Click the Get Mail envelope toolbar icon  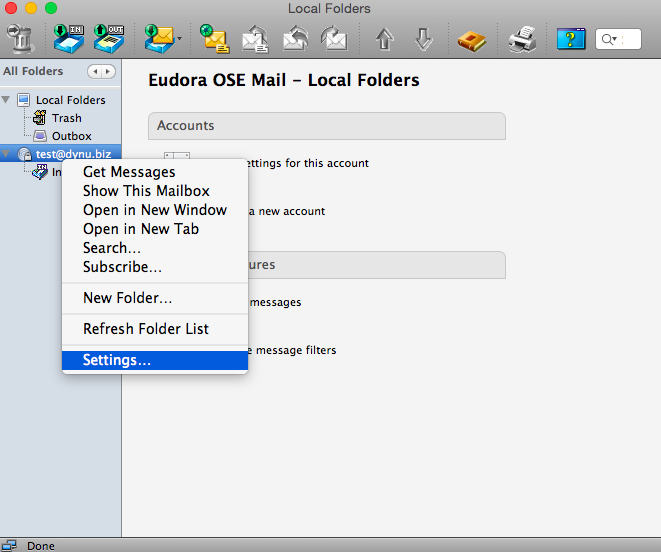point(159,39)
